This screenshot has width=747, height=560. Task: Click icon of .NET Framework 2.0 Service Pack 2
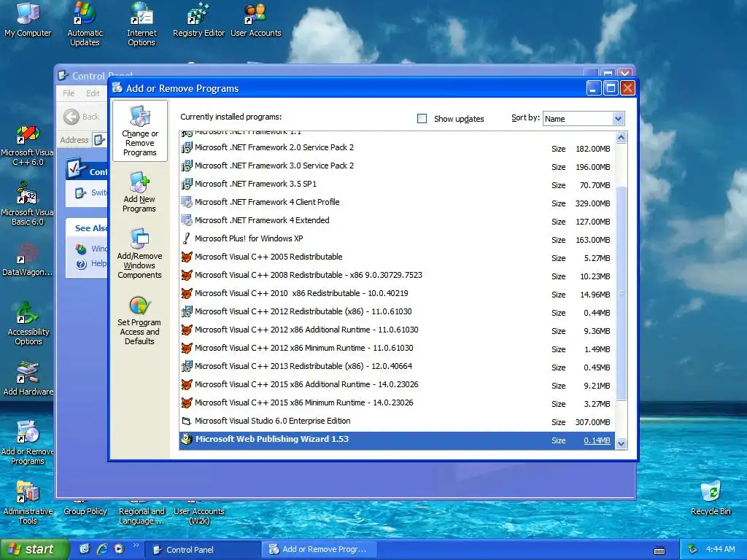coord(187,147)
